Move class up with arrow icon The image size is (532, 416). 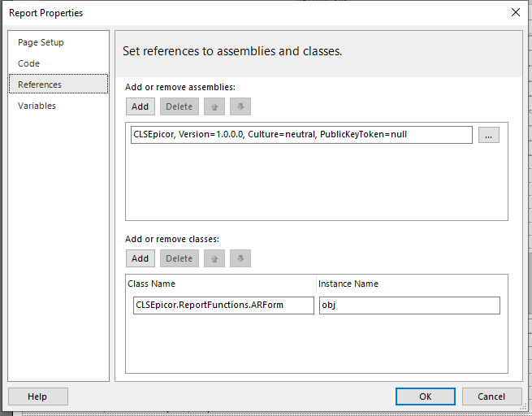214,258
